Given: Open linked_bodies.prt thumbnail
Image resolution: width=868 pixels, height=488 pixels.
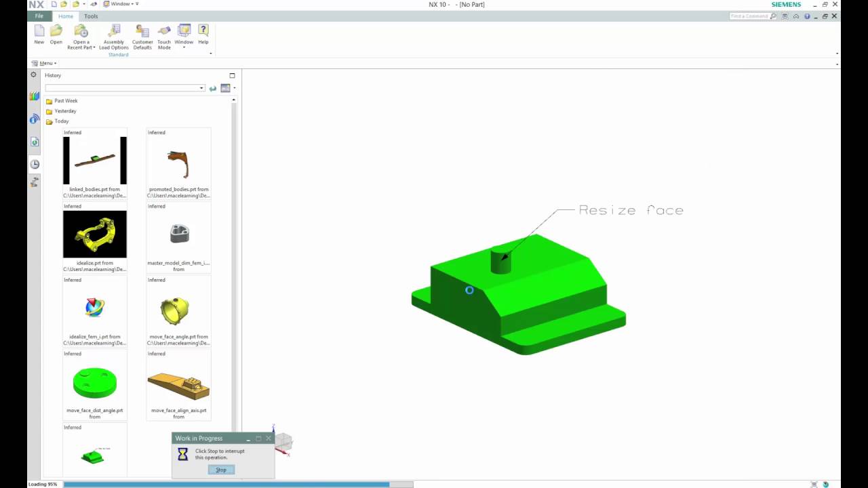Looking at the screenshot, I should 95,161.
